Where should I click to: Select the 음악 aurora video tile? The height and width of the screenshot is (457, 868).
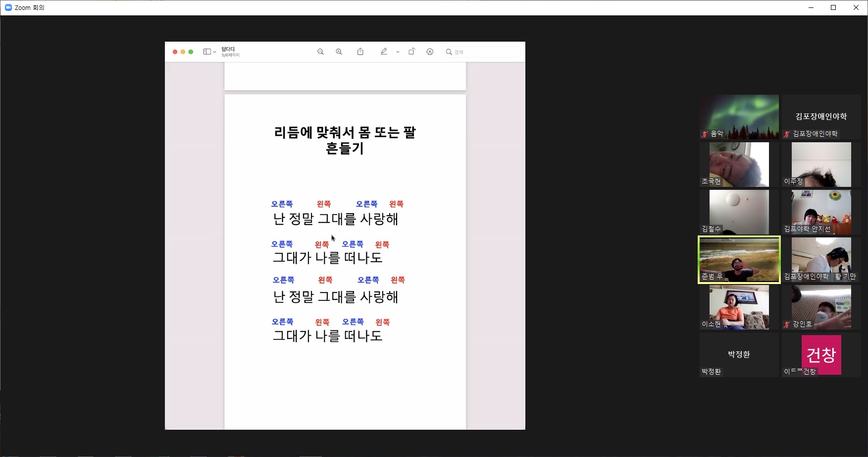pos(739,117)
